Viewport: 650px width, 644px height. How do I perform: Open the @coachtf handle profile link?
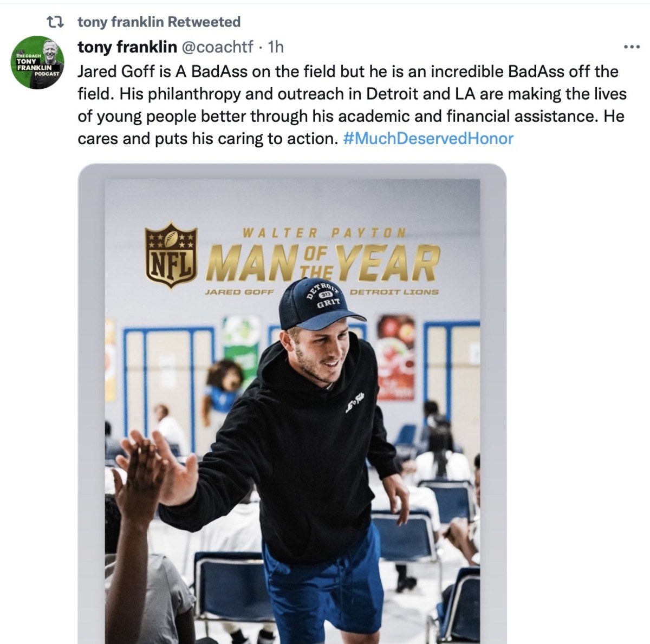[x=216, y=47]
